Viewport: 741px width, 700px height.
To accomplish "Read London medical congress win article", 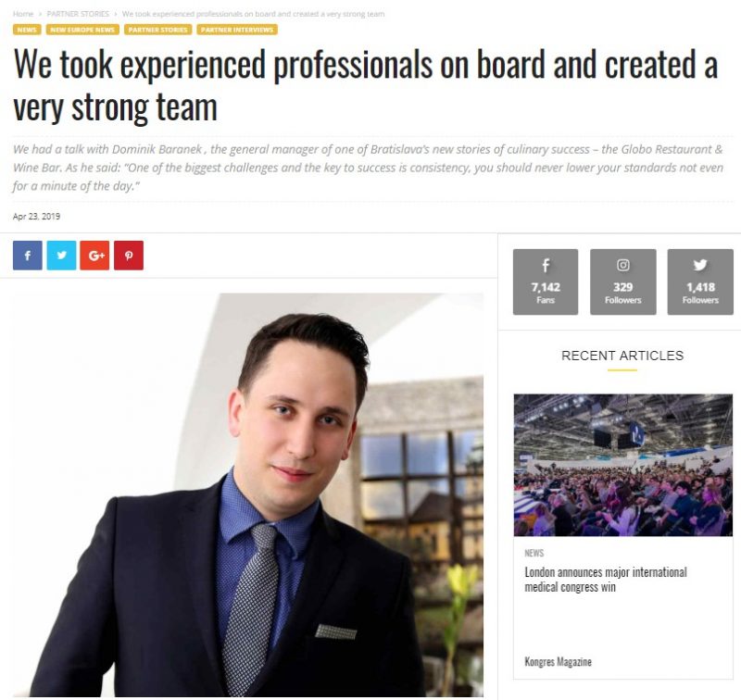I will (x=606, y=580).
